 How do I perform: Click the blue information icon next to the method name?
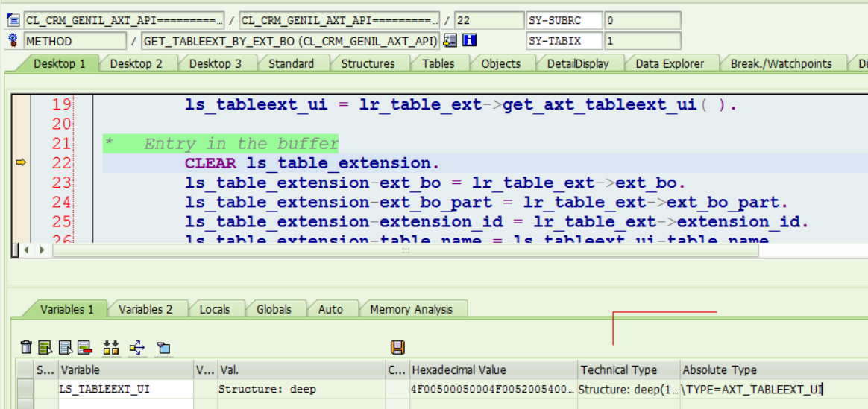pos(470,40)
